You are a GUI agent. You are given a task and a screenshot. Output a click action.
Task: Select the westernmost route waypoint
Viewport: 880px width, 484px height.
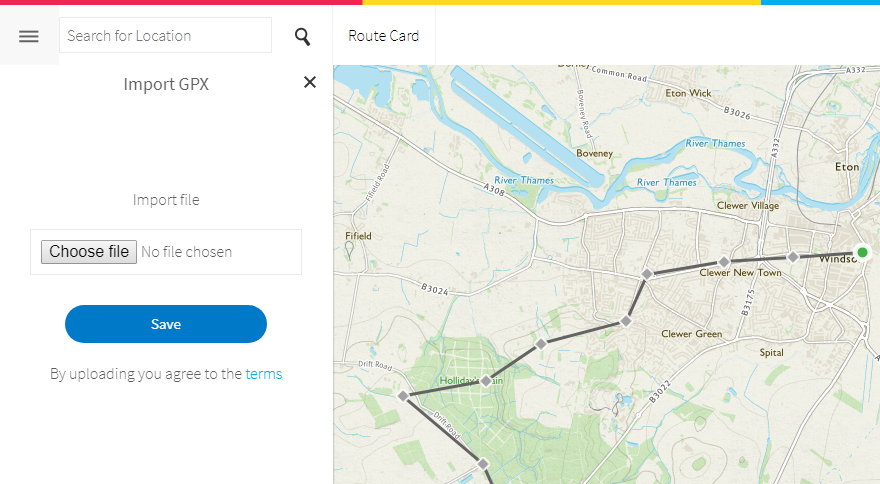[x=403, y=396]
